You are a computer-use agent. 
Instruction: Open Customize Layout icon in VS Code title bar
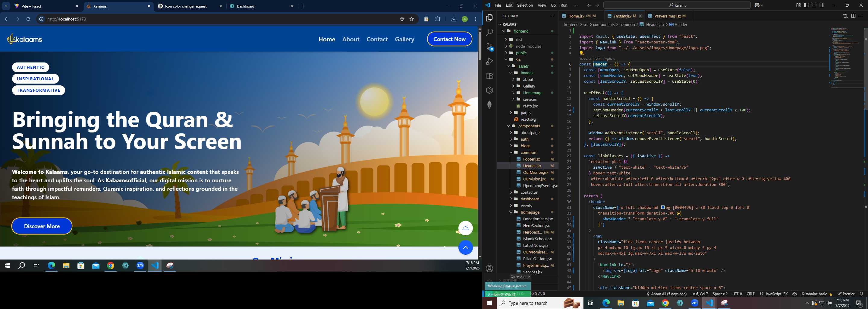(798, 5)
